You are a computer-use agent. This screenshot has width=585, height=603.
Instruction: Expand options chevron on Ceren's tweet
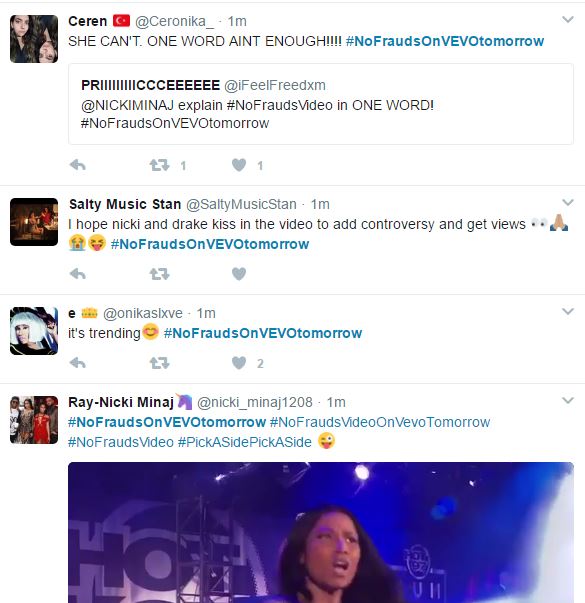568,19
